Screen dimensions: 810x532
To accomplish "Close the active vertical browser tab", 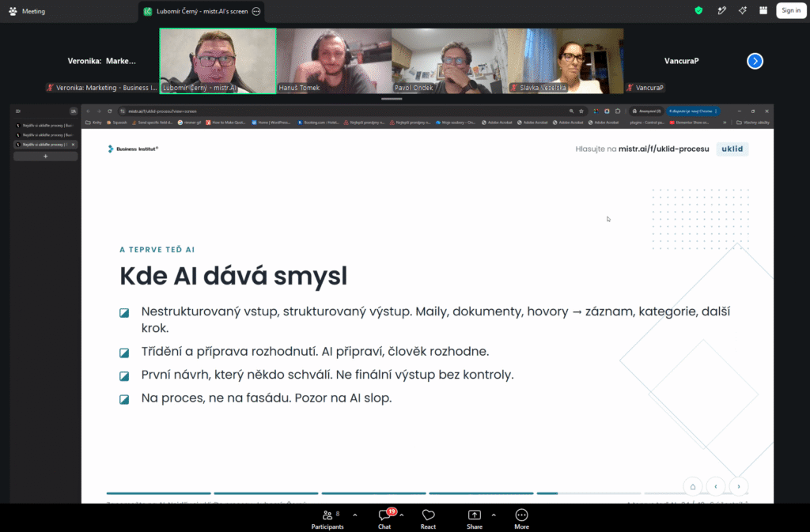I will coord(73,145).
